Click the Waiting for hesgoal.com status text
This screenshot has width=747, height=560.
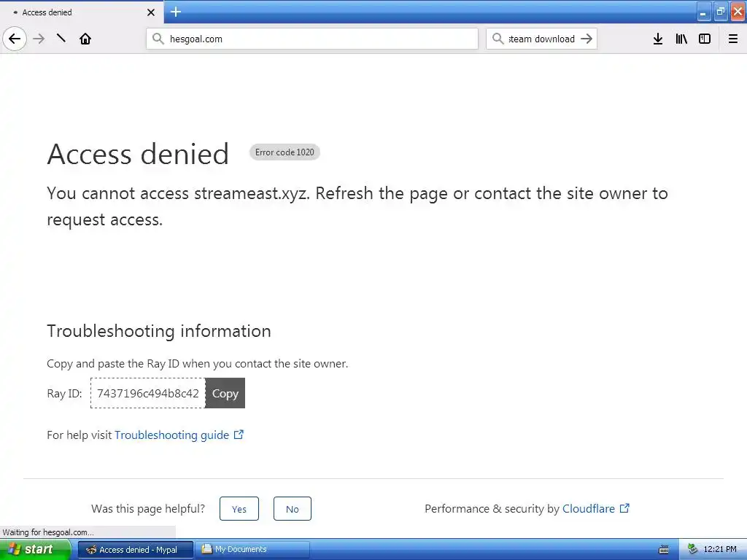click(x=48, y=532)
